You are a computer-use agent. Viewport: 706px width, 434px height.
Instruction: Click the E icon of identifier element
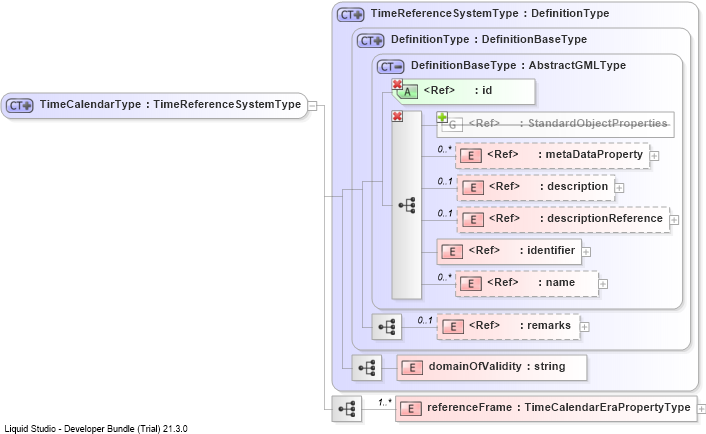452,252
